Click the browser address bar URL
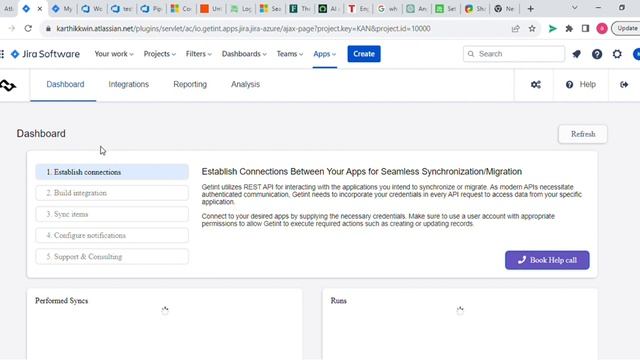 243,29
